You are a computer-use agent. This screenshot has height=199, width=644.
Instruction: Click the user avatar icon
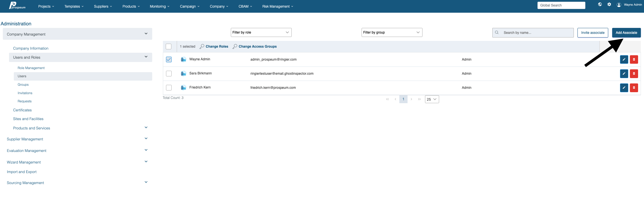(619, 5)
